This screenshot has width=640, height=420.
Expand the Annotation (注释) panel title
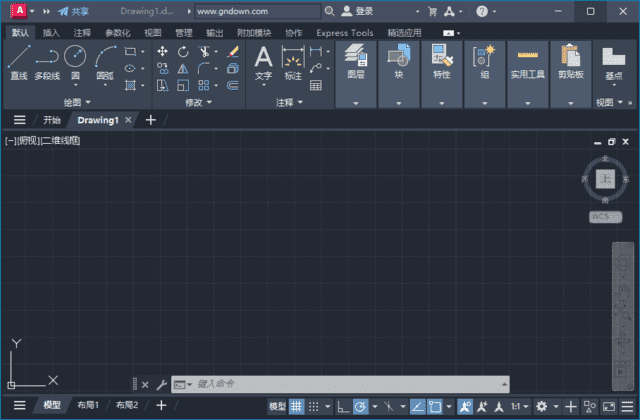(x=289, y=102)
